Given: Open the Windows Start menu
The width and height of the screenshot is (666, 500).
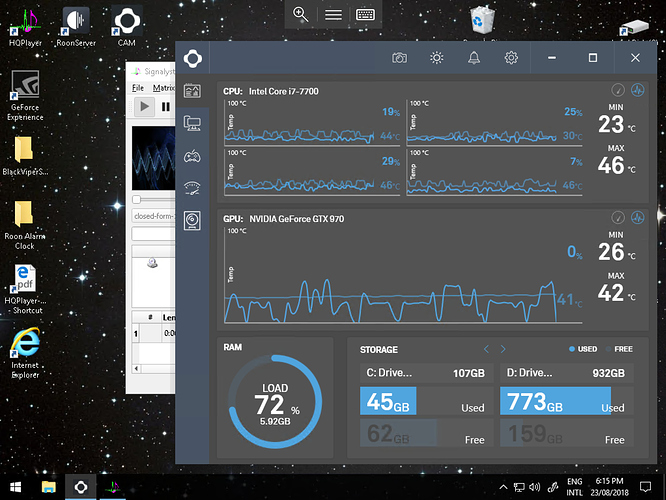Looking at the screenshot, I should click(16, 487).
